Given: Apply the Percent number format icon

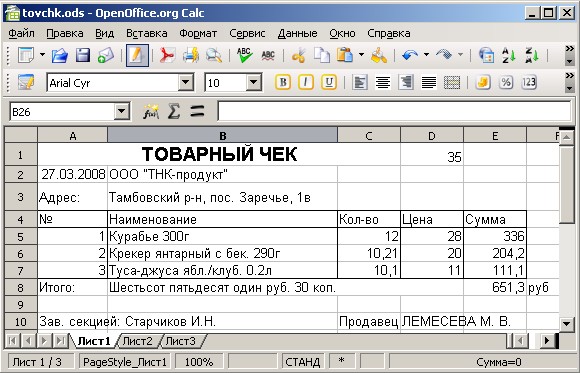Looking at the screenshot, I should (506, 82).
